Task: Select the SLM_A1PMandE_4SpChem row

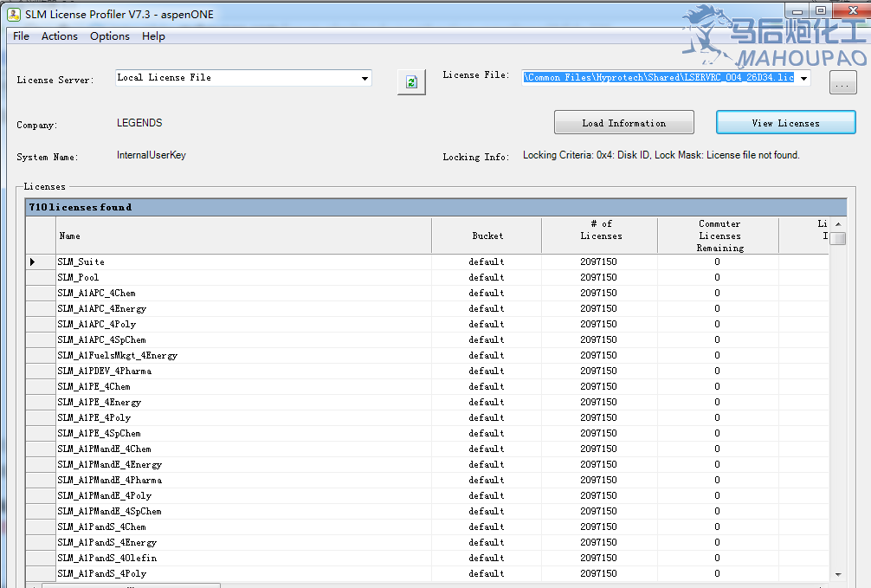Action: [x=427, y=511]
